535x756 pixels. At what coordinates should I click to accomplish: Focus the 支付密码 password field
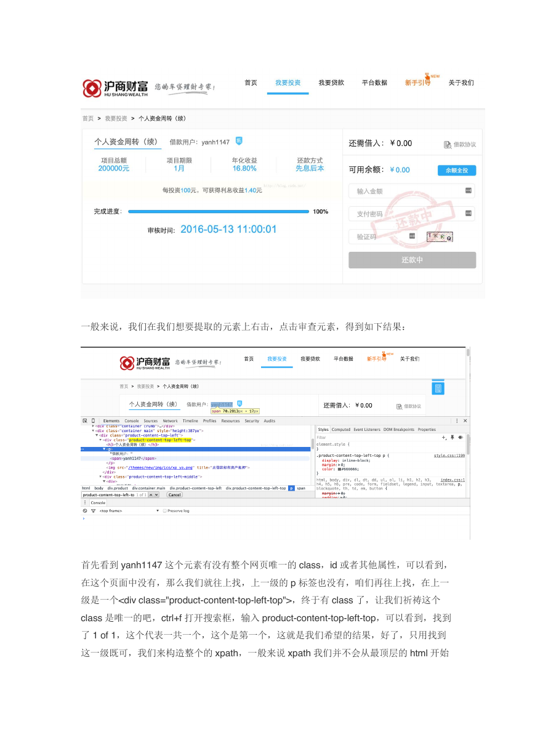[412, 214]
